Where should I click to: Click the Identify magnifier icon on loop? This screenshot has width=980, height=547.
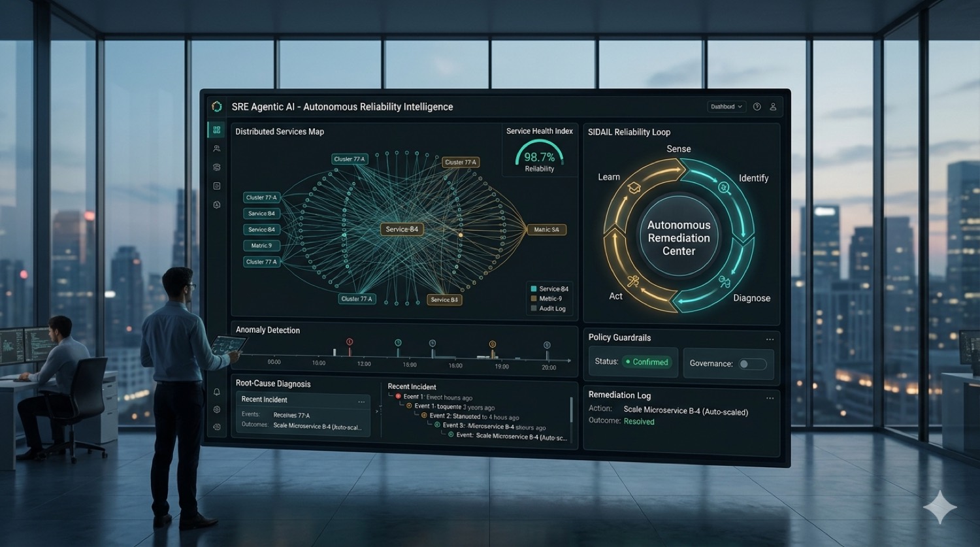(724, 188)
